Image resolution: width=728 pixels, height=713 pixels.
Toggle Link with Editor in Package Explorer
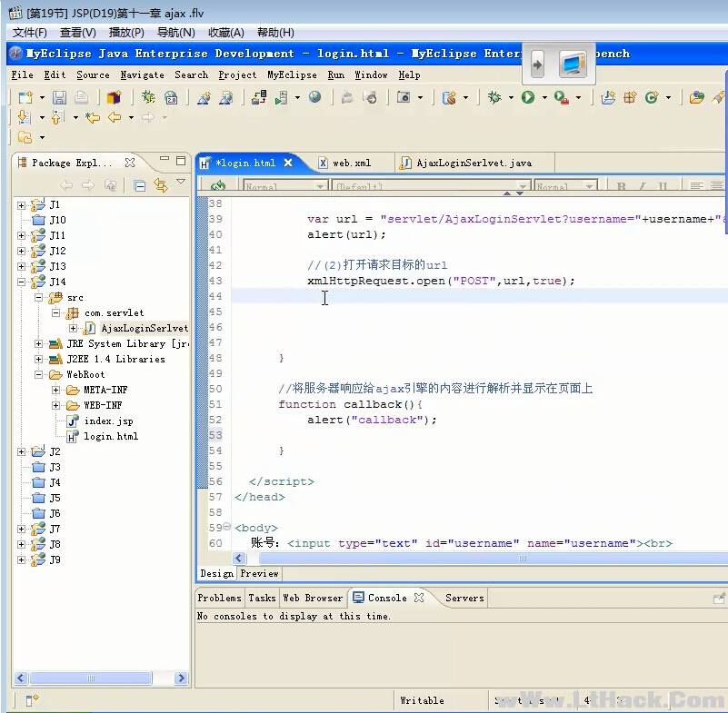pos(161,185)
